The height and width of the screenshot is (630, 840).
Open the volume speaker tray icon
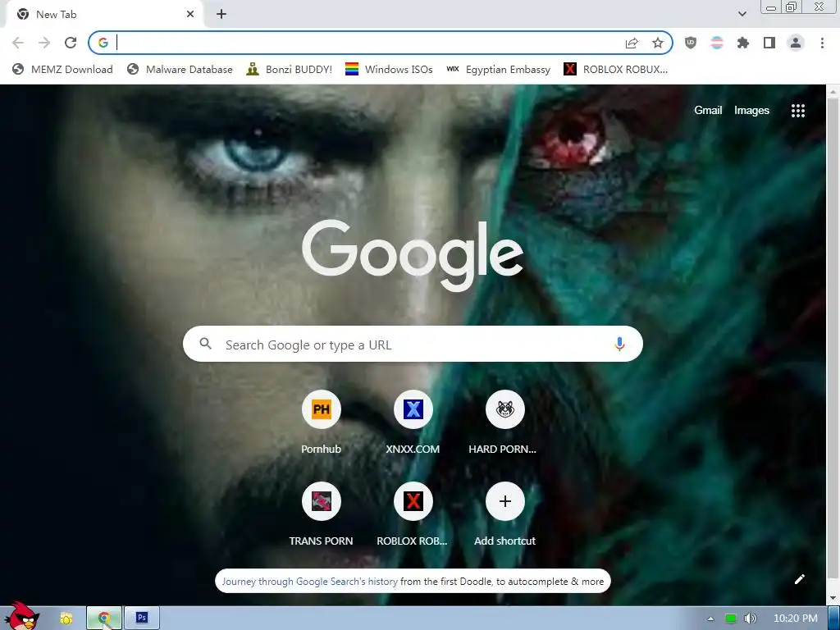[x=750, y=619]
